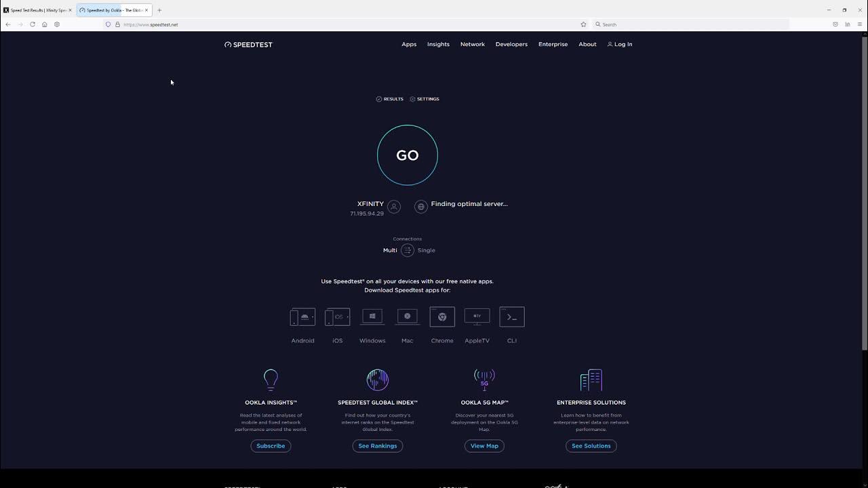Open a new browser tab
The width and height of the screenshot is (868, 488).
click(x=159, y=10)
